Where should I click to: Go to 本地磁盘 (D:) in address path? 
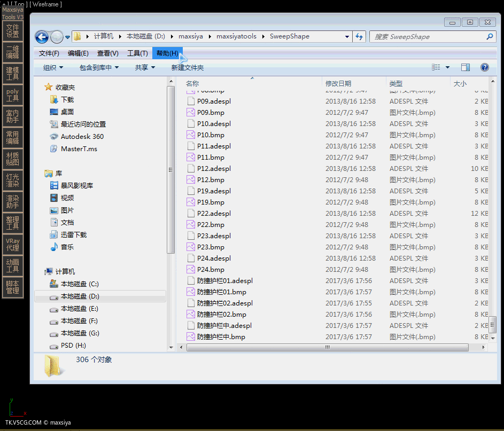pyautogui.click(x=145, y=36)
